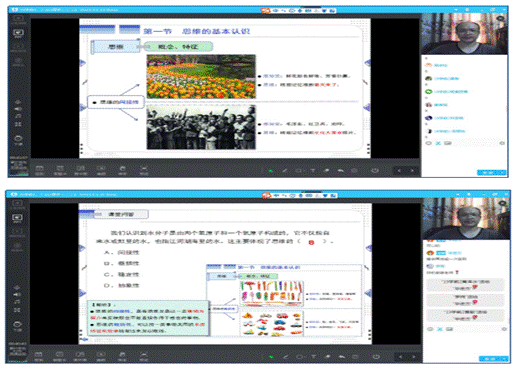
Task: Click the teacher webcam video in quiz-slide window
Action: tap(466, 219)
